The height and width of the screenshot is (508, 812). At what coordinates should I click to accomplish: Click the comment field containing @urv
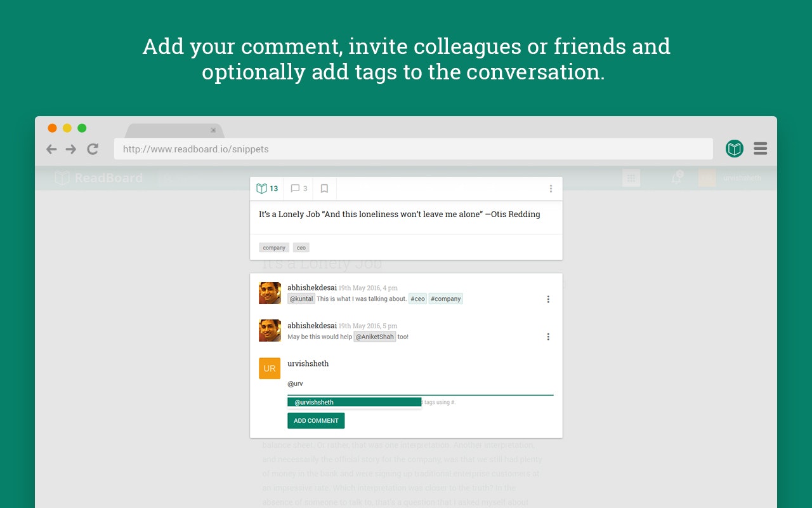point(420,384)
